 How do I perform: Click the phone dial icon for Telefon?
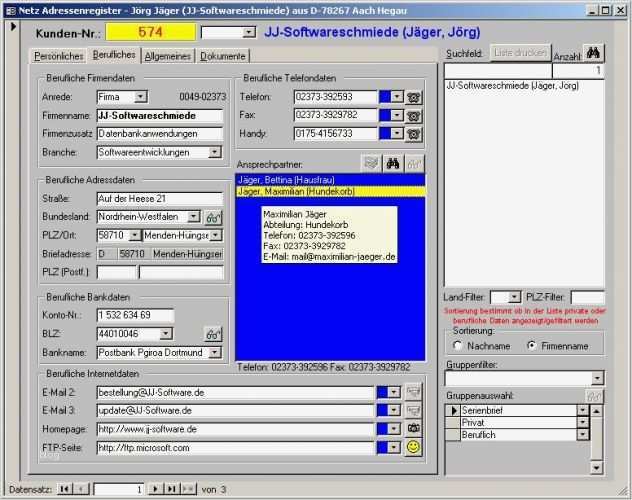[x=414, y=97]
